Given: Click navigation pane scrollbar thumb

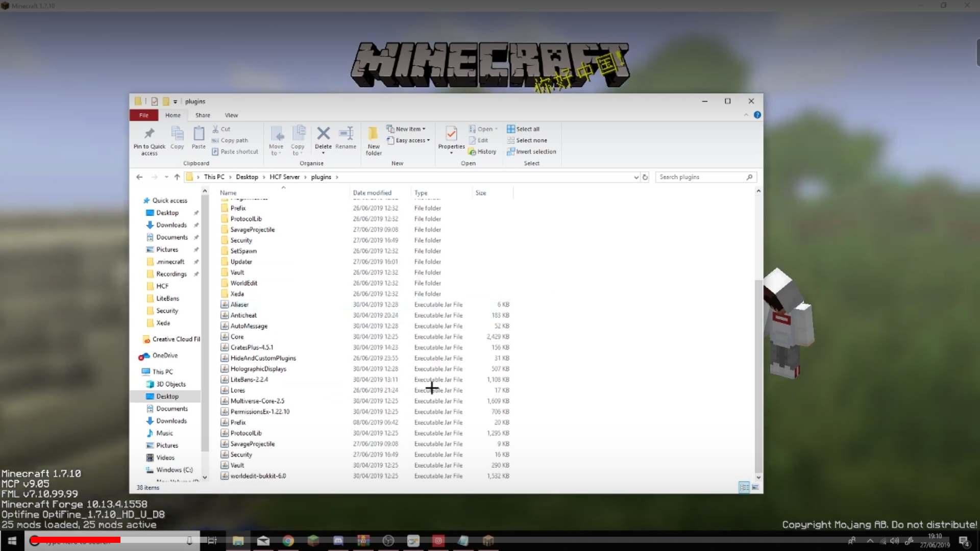Looking at the screenshot, I should click(x=205, y=324).
